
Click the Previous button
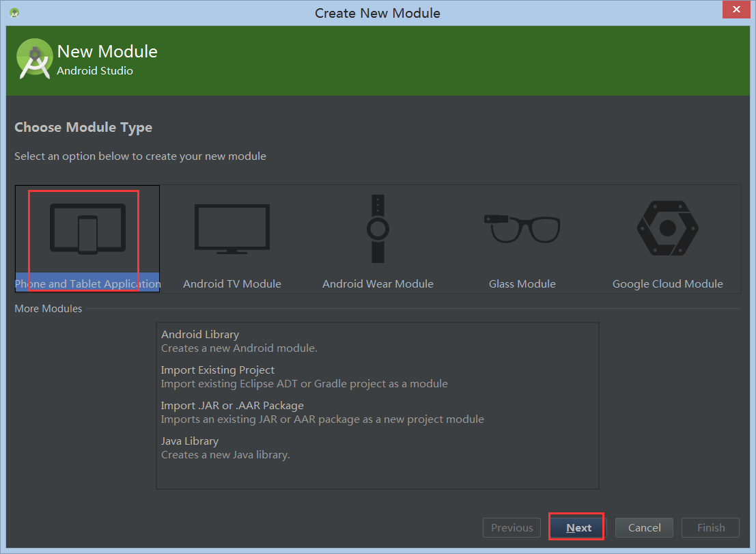(x=512, y=527)
